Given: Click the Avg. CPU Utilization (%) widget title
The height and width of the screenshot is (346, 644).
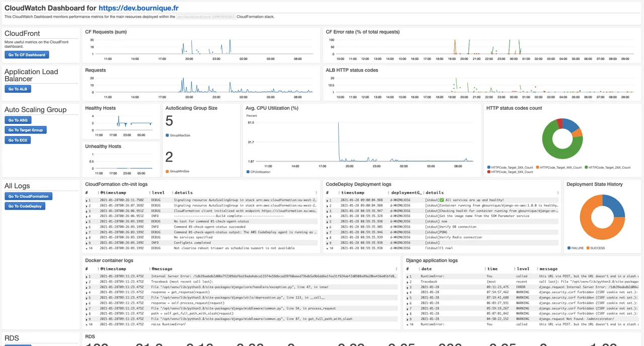Looking at the screenshot, I should tap(272, 108).
